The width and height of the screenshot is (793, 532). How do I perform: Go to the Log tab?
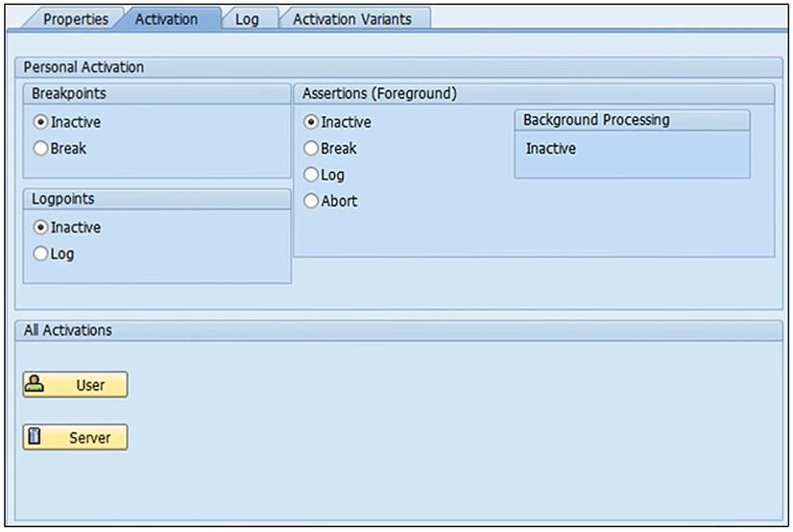tap(247, 19)
